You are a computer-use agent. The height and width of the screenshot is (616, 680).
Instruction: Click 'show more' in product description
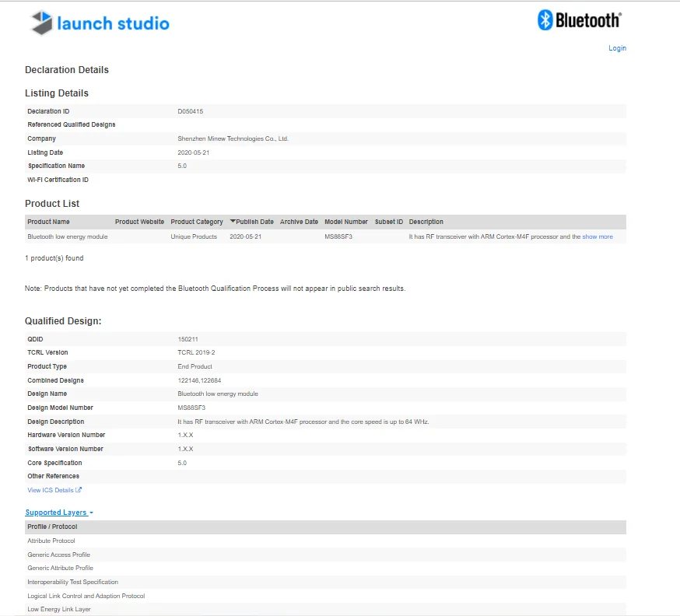click(x=598, y=236)
